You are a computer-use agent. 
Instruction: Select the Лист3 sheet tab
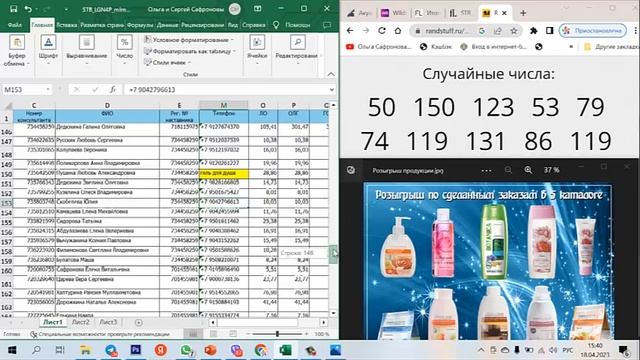pos(108,322)
